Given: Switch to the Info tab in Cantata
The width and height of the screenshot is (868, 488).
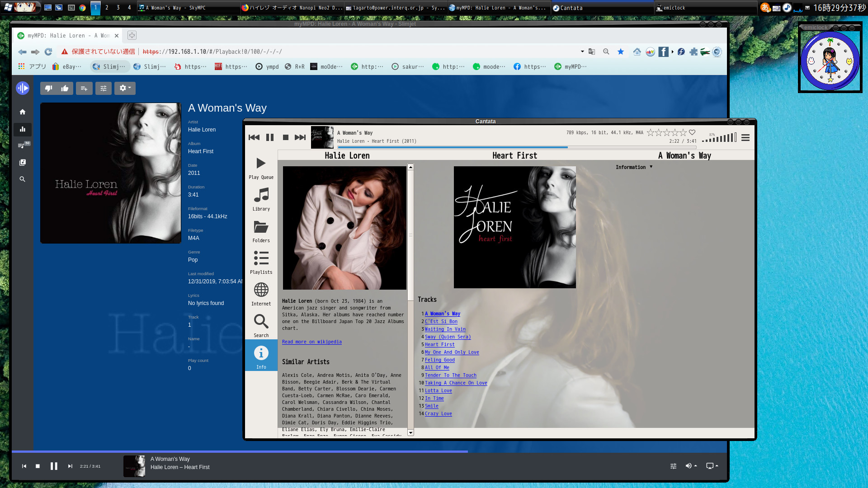Looking at the screenshot, I should [261, 357].
